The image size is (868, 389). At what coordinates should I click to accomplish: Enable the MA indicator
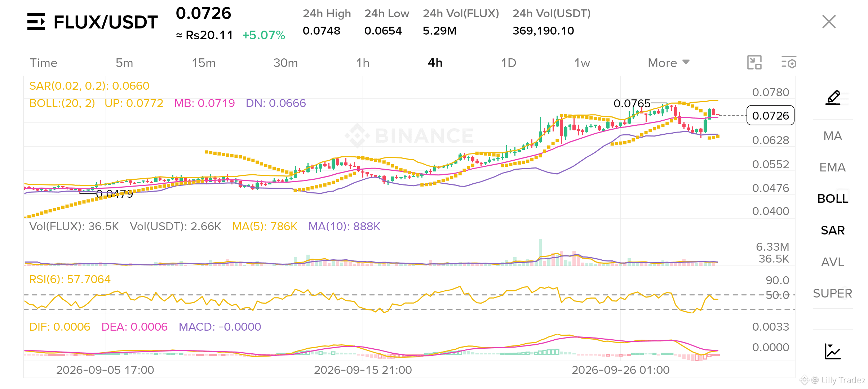(x=833, y=136)
